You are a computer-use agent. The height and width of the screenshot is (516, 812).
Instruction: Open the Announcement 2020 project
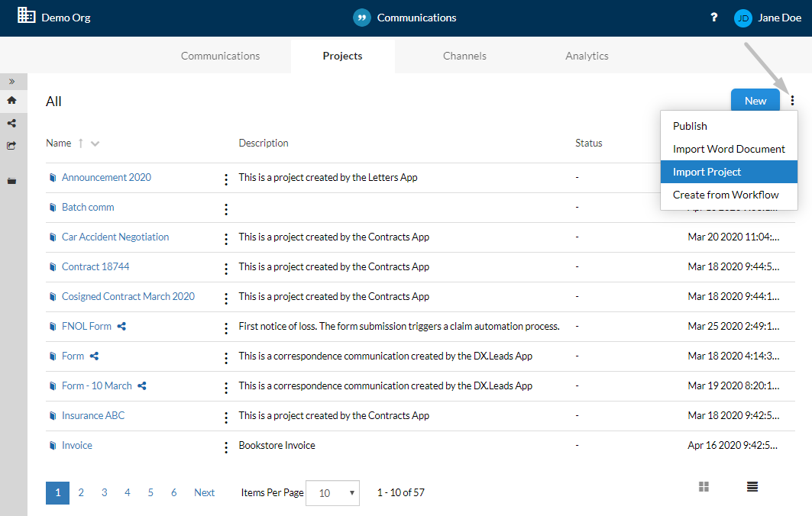(106, 178)
